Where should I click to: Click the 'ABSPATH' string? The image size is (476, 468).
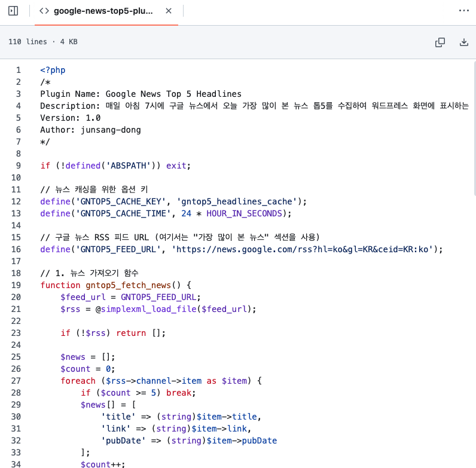pyautogui.click(x=129, y=166)
